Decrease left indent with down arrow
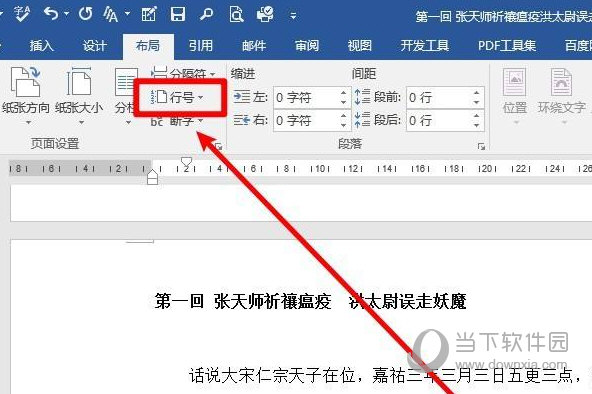 [x=343, y=102]
